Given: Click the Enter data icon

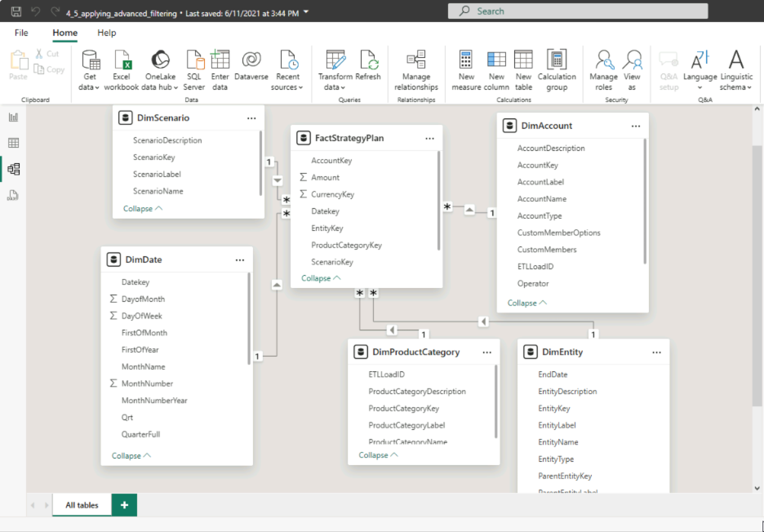Looking at the screenshot, I should (220, 69).
